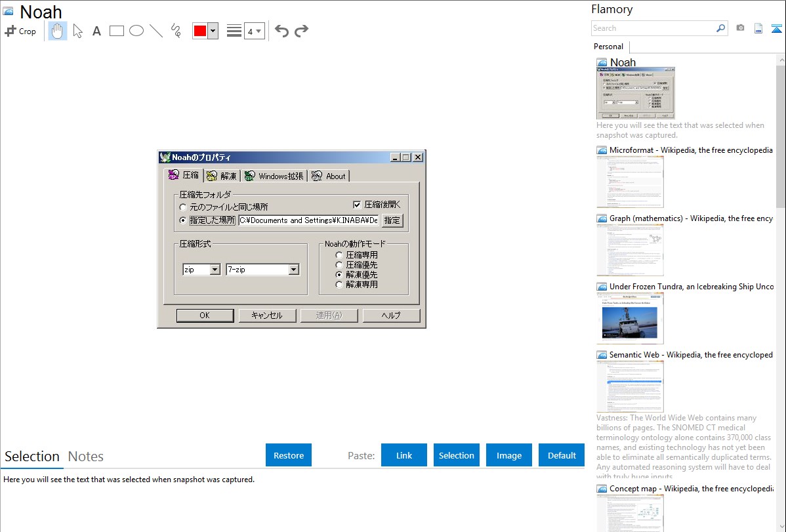
Task: Click the line thickness icon
Action: [x=234, y=31]
